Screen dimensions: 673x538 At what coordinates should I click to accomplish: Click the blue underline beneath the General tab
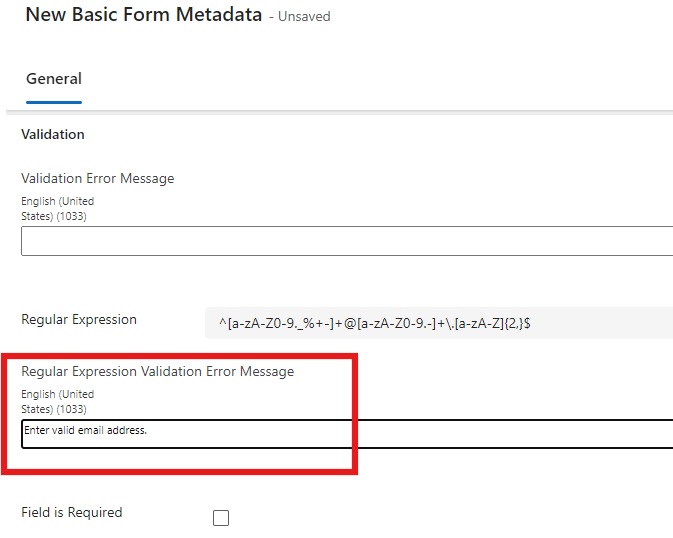[x=54, y=102]
